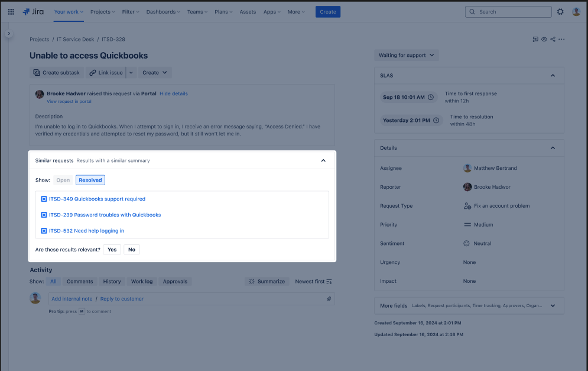Click the ITSD-532 issue type icon
Image resolution: width=588 pixels, height=371 pixels.
point(44,231)
